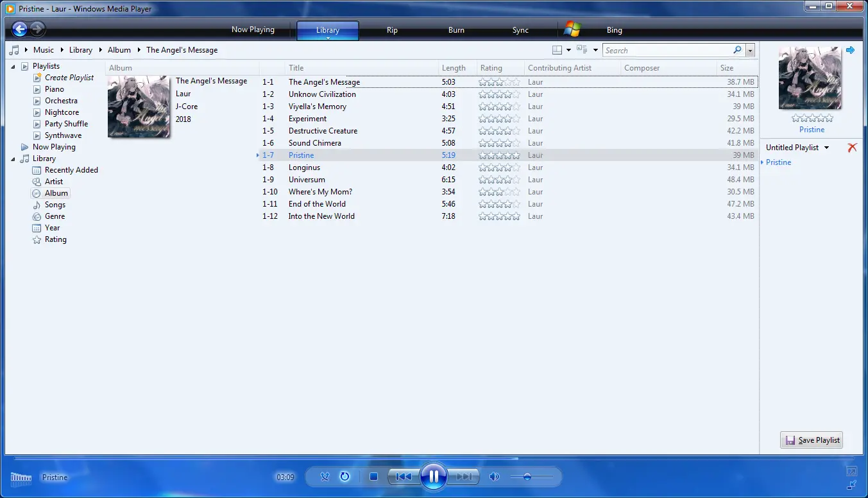
Task: Click the Windows logo flag icon
Action: [572, 29]
